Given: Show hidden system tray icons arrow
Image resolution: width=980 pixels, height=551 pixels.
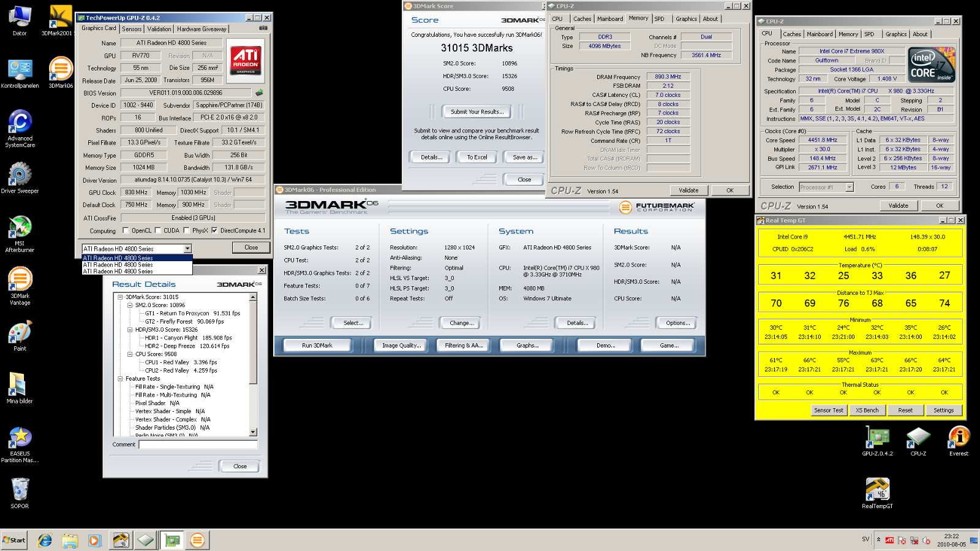Looking at the screenshot, I should tap(879, 540).
